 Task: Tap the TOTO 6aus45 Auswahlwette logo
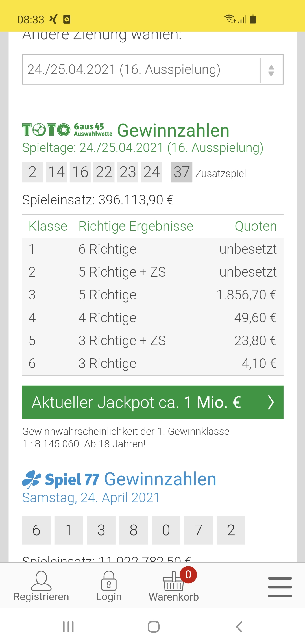point(67,130)
